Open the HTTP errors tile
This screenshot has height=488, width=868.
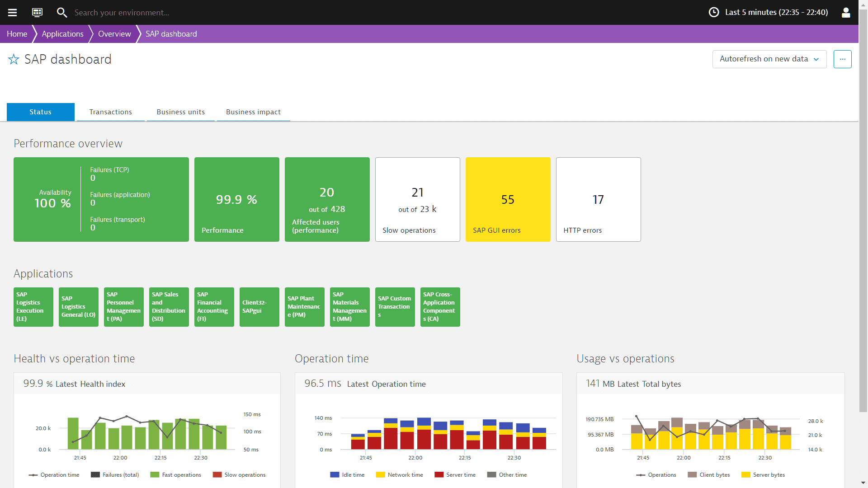point(599,199)
